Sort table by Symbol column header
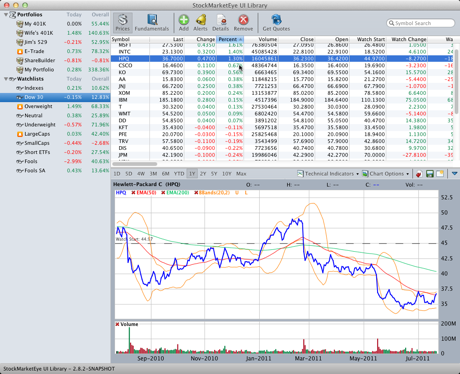This screenshot has width=460, height=374. click(x=130, y=39)
